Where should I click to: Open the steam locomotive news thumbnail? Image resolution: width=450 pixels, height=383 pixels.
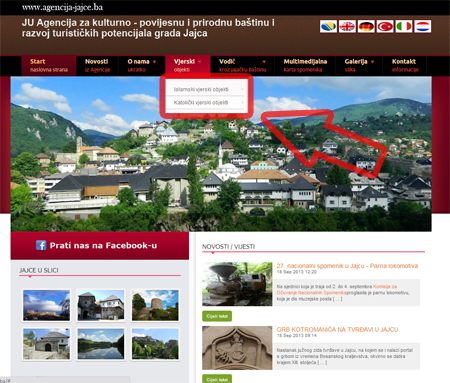237,284
